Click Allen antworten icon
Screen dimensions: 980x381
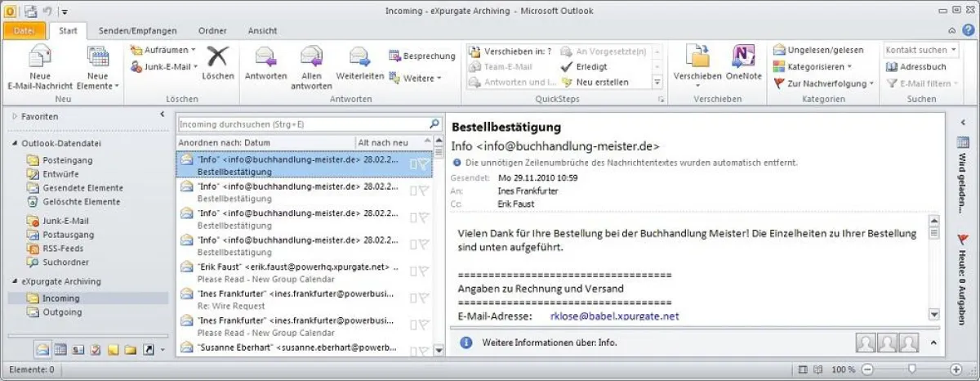[x=311, y=57]
